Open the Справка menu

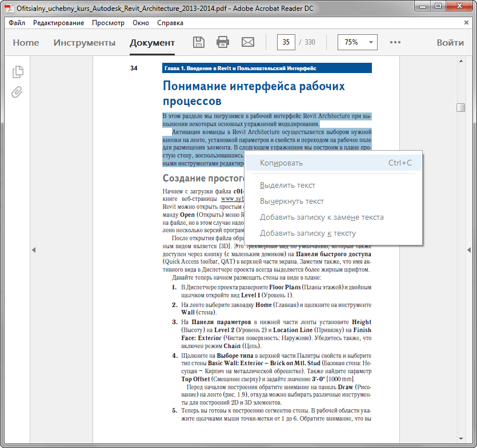[x=170, y=23]
